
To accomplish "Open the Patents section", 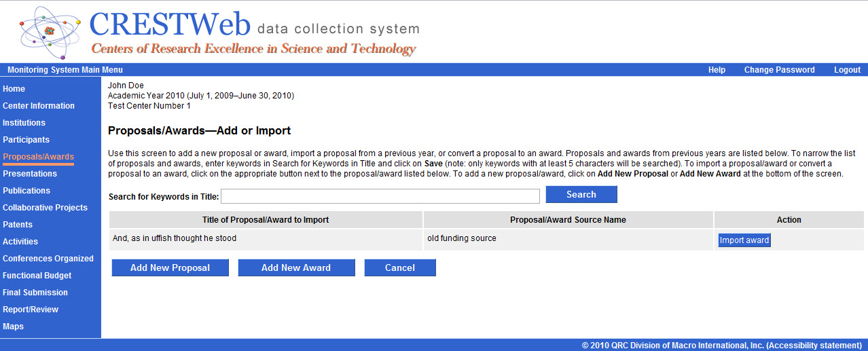I will pos(18,225).
